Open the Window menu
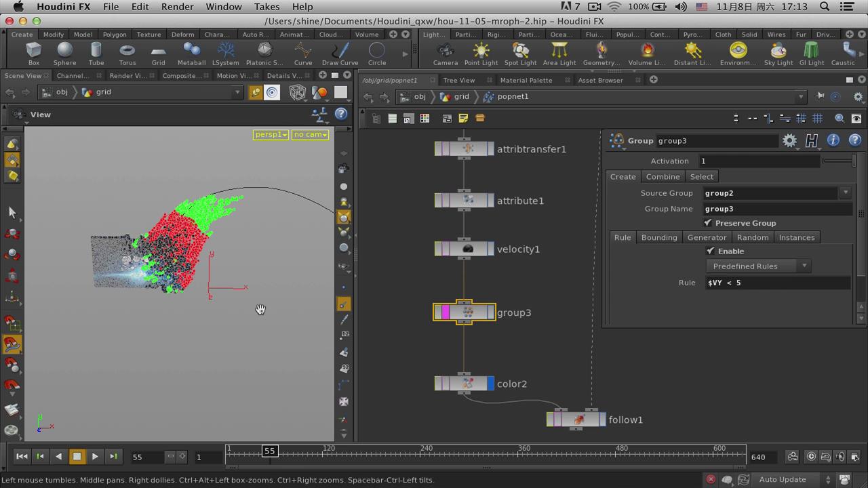 point(224,6)
